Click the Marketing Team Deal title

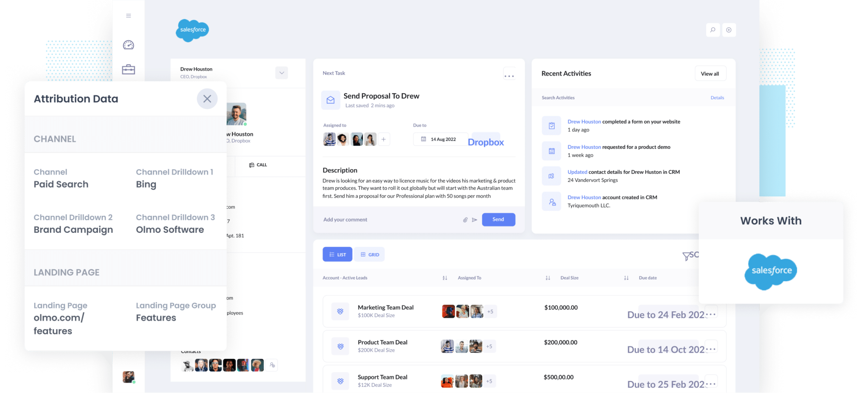[385, 307]
